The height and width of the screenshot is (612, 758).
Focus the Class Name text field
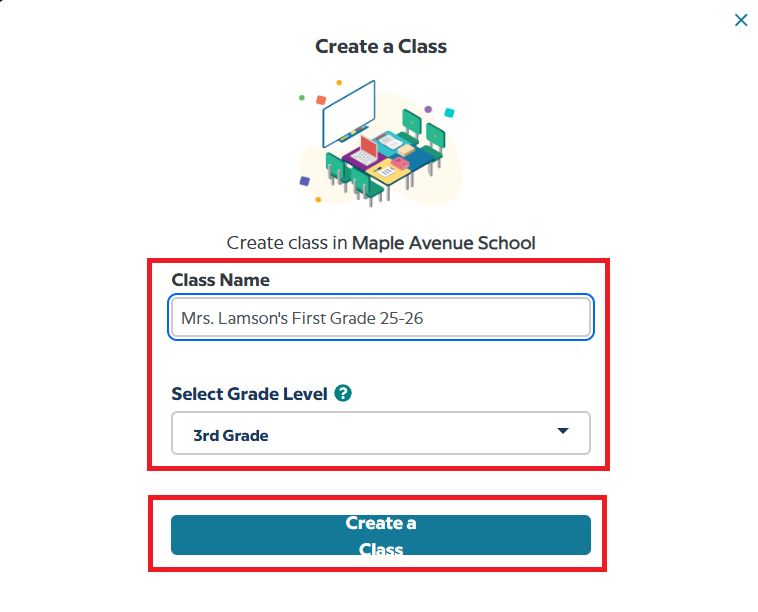click(x=381, y=318)
